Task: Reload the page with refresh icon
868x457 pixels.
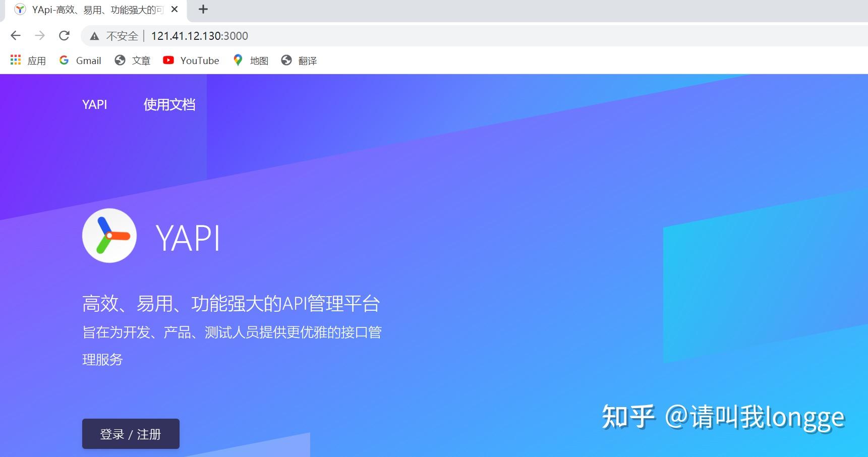Action: pyautogui.click(x=64, y=35)
